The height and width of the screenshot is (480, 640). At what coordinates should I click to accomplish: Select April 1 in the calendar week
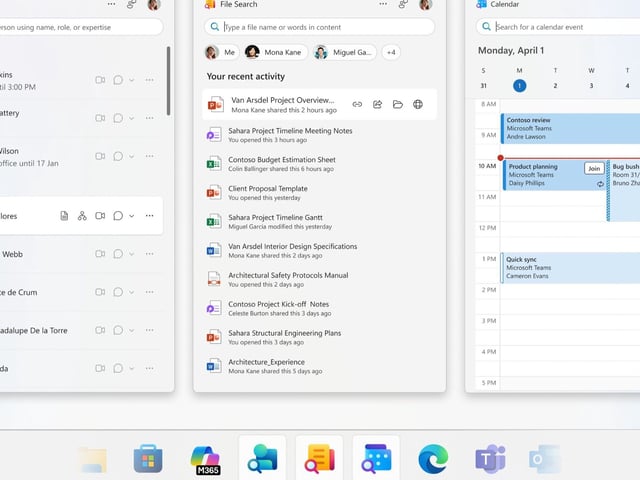(x=519, y=86)
